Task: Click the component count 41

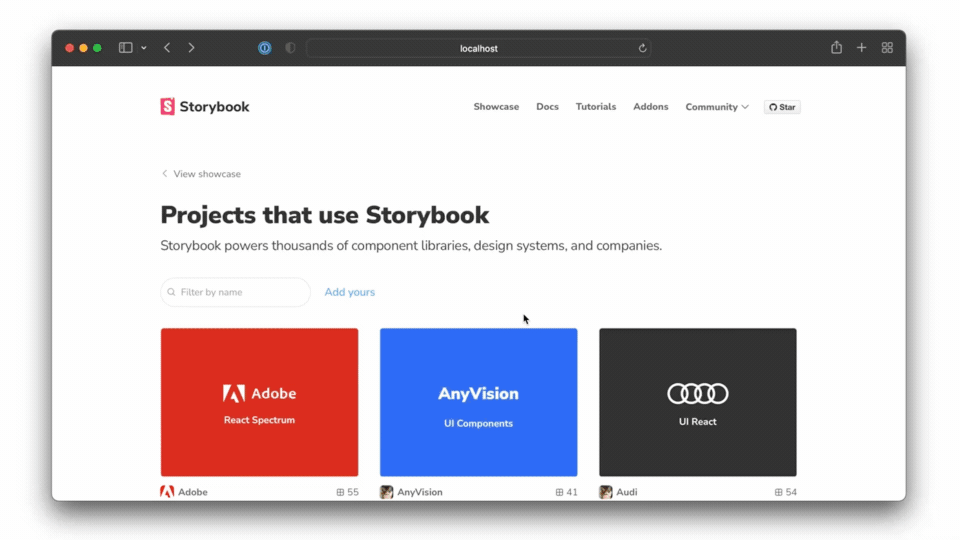Action: (x=567, y=492)
